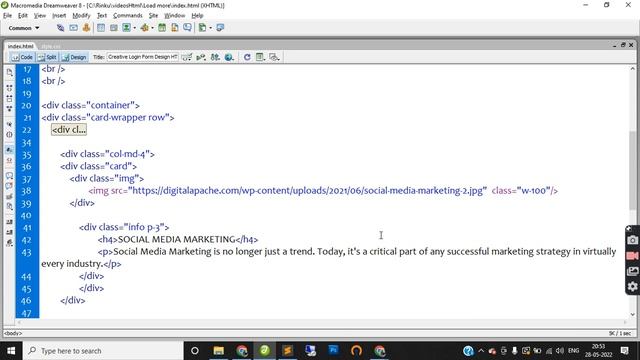This screenshot has height=360, width=640.
Task: Open the recorder gallery icon
Action: 632,271
